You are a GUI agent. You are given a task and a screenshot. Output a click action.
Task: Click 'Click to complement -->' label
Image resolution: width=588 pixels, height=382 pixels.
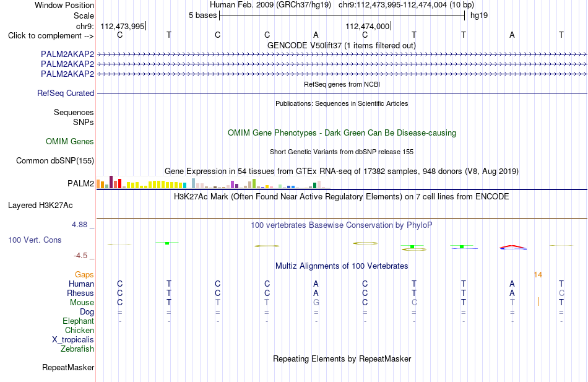(51, 36)
